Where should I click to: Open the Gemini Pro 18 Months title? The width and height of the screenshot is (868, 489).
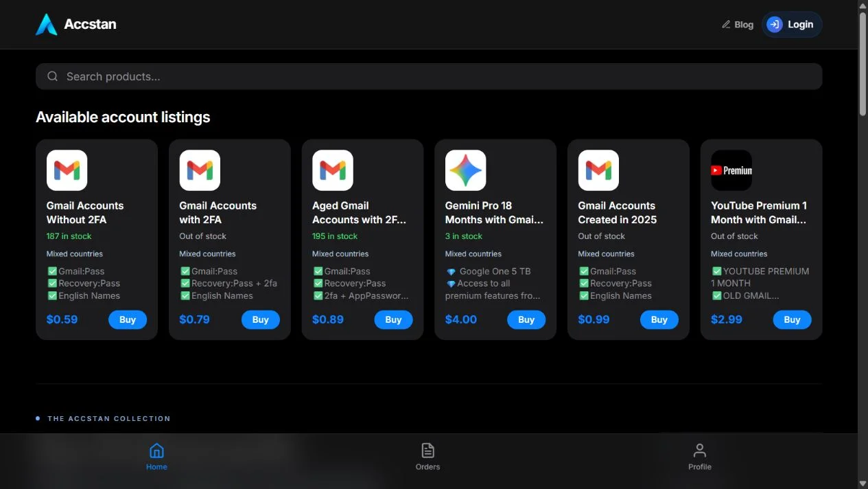pos(494,212)
